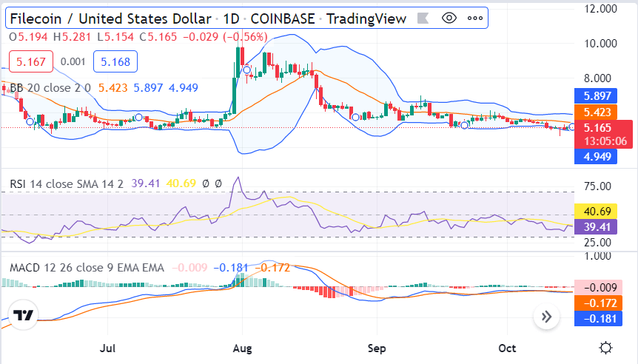
Task: Click the high value H5.281
Action: (x=72, y=37)
